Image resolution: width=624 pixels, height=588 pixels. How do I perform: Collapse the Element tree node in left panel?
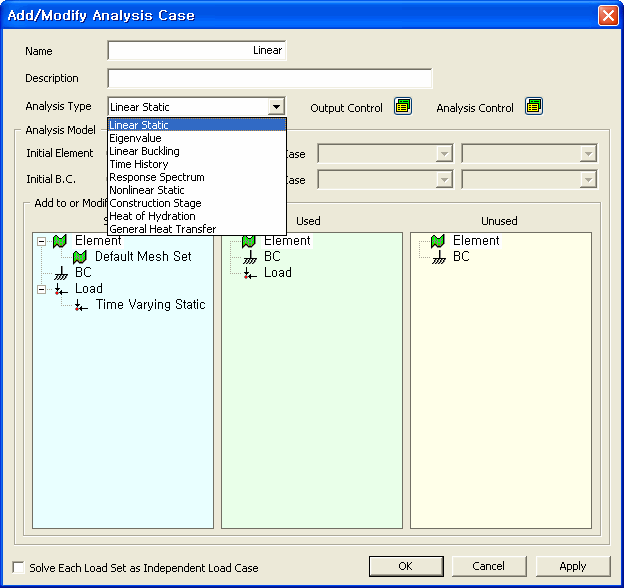[40, 241]
